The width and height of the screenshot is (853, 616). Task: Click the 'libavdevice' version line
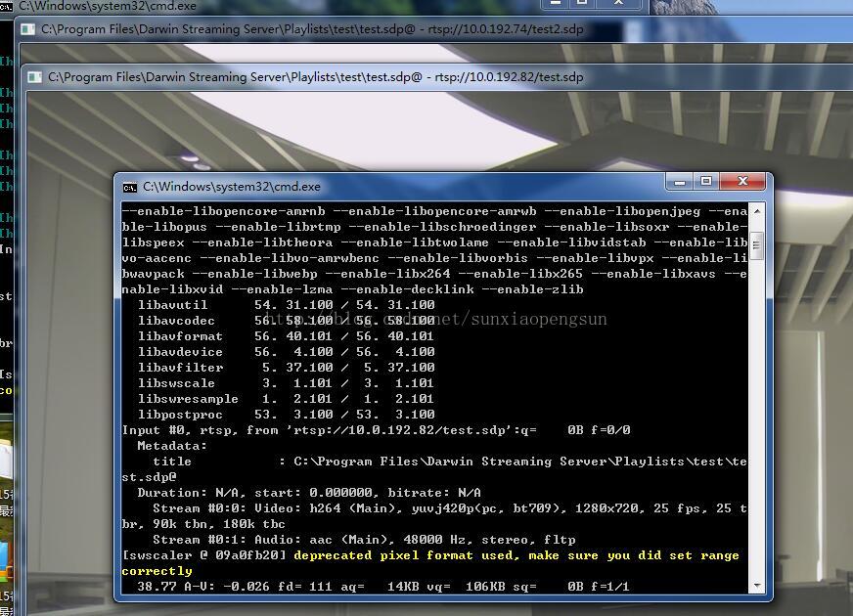click(x=287, y=352)
